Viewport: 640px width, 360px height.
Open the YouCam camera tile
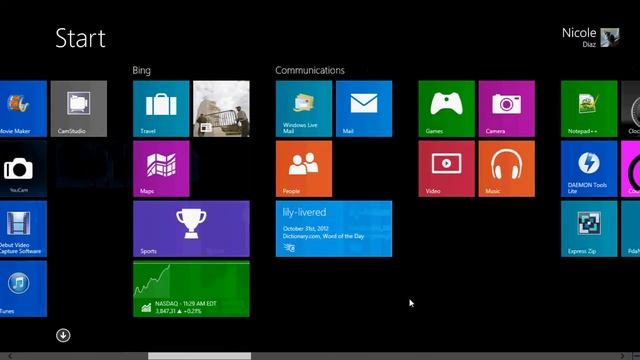tap(23, 169)
